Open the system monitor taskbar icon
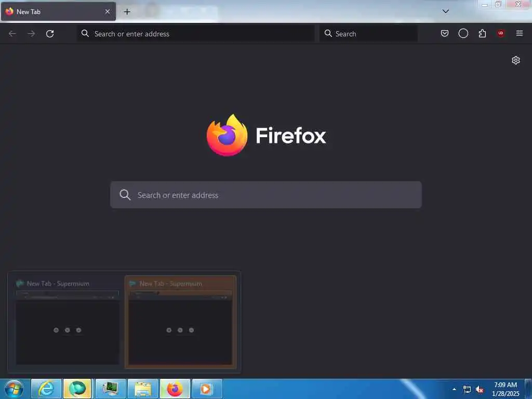 111,389
